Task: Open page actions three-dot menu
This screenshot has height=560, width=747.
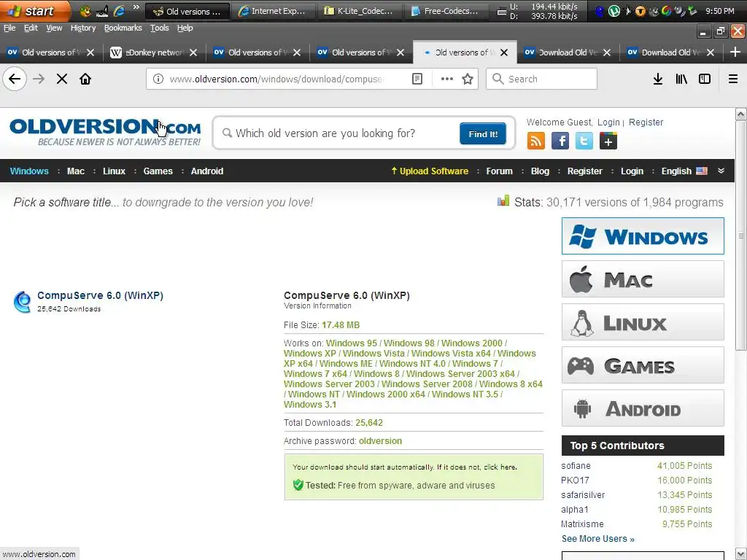Action: [447, 79]
